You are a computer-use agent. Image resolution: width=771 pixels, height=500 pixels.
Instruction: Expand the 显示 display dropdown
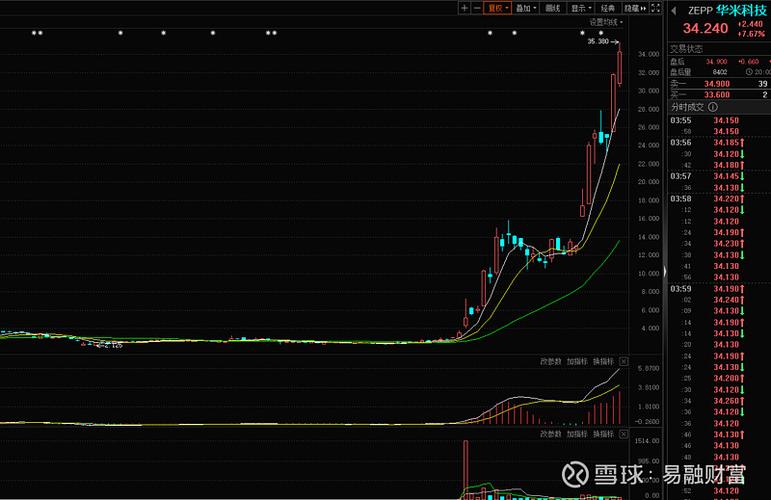(x=581, y=8)
